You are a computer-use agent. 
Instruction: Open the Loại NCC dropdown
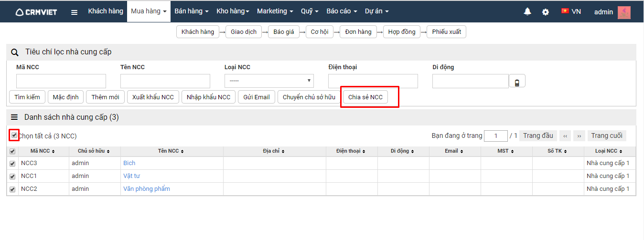point(269,81)
